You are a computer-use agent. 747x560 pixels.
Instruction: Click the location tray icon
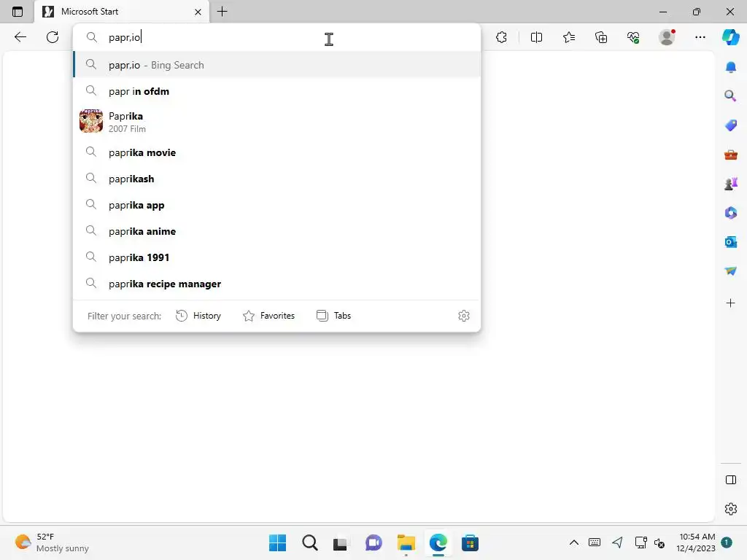coord(618,542)
